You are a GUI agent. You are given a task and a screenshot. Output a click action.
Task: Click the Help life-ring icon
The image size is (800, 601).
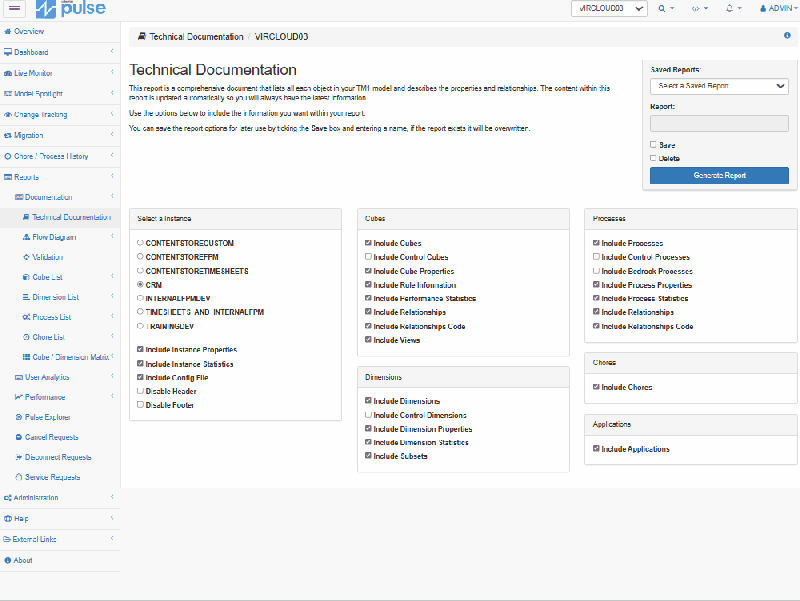(x=8, y=518)
